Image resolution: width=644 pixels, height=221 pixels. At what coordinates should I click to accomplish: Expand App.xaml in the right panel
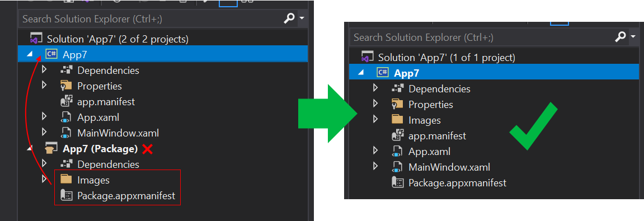coord(375,151)
